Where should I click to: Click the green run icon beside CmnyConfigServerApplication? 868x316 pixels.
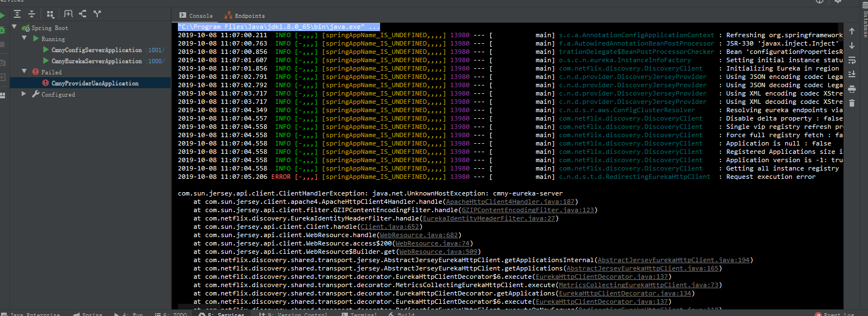(x=46, y=50)
